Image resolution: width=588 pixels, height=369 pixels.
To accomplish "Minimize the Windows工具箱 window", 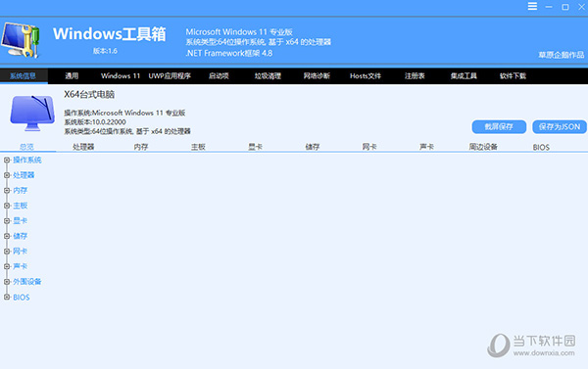I will coord(549,7).
